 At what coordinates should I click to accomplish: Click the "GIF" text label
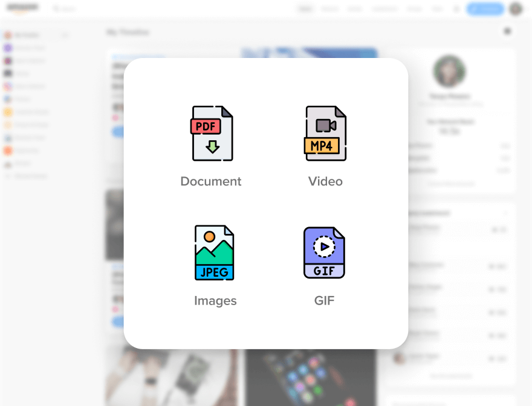coord(324,301)
